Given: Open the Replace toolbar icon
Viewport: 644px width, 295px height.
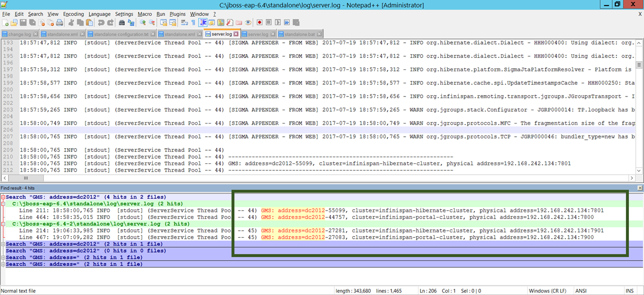Looking at the screenshot, I should 131,23.
